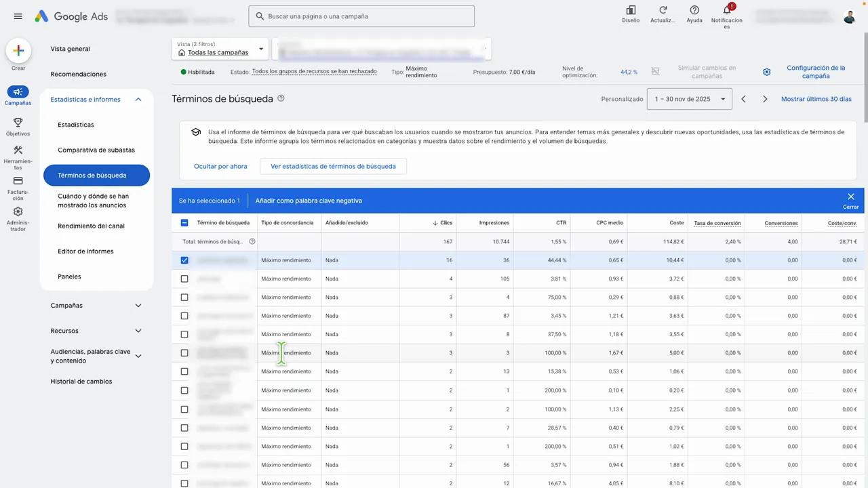Collapse Estadísticas e informes section
The height and width of the screenshot is (488, 868).
pos(138,100)
